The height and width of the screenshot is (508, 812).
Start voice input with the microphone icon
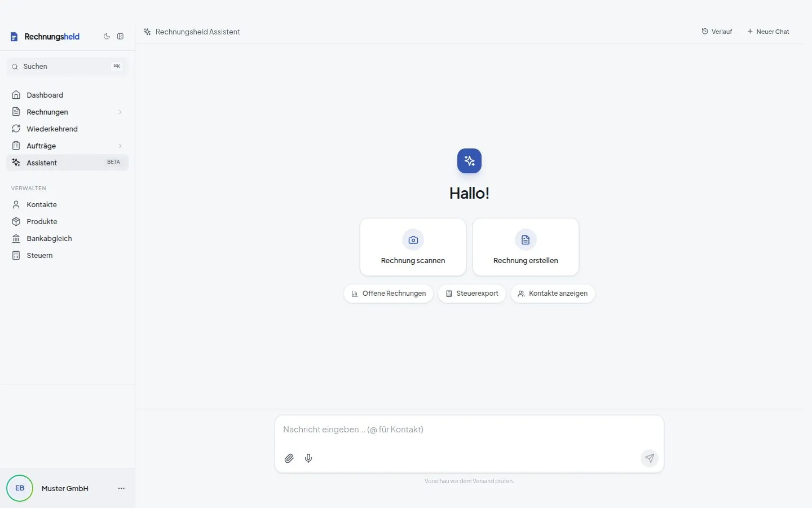[x=308, y=458]
